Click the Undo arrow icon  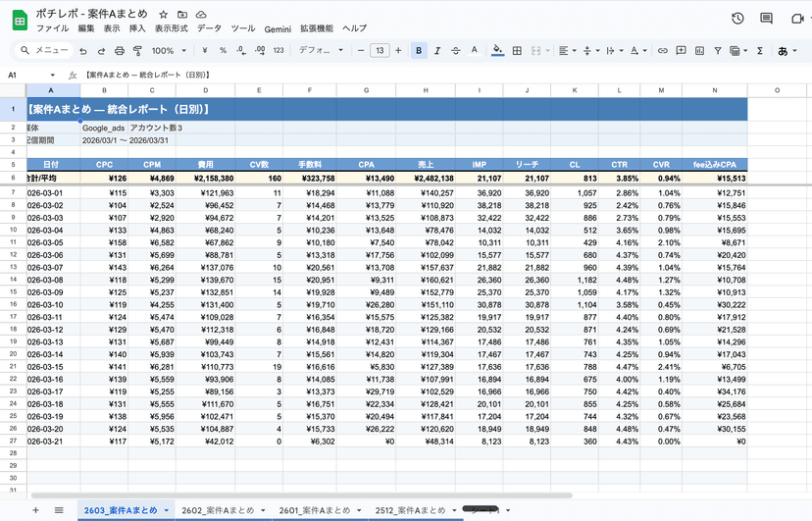coord(82,51)
